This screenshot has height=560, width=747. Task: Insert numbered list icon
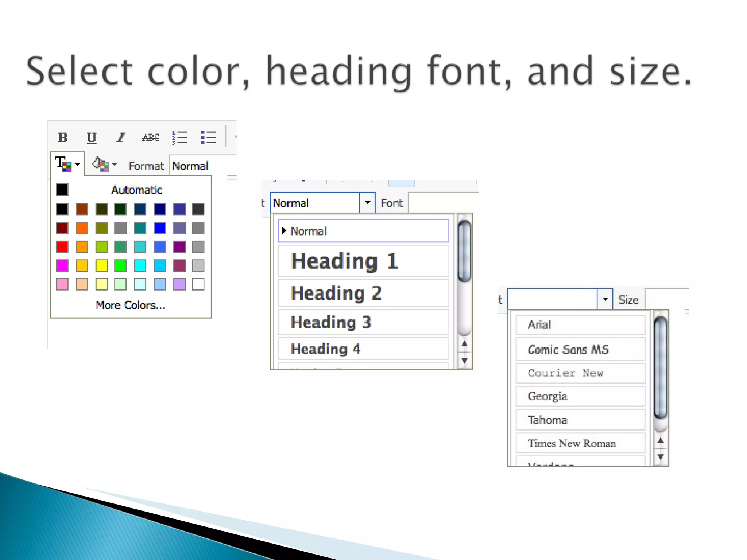(179, 137)
